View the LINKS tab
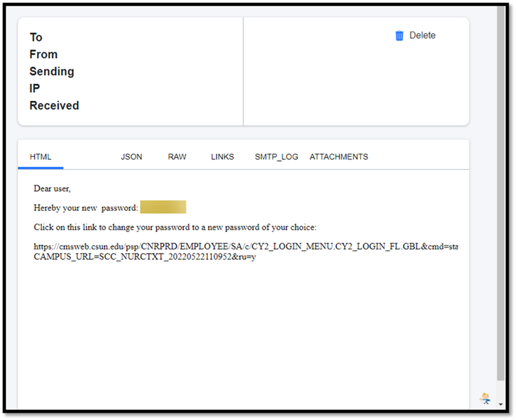The width and height of the screenshot is (516, 420). point(222,157)
